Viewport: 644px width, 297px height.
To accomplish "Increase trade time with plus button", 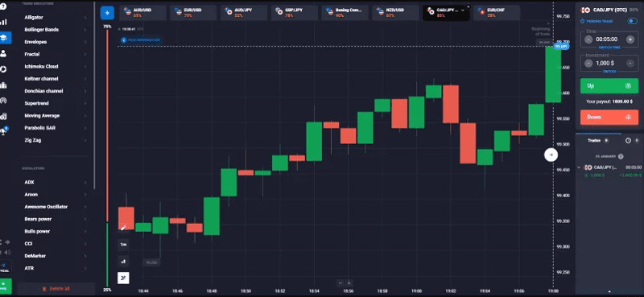I will click(x=630, y=39).
